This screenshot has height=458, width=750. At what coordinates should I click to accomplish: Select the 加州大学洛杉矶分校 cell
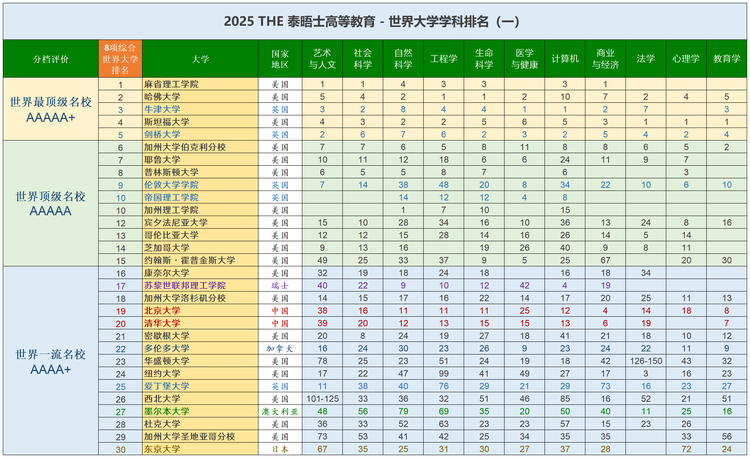[x=200, y=298]
